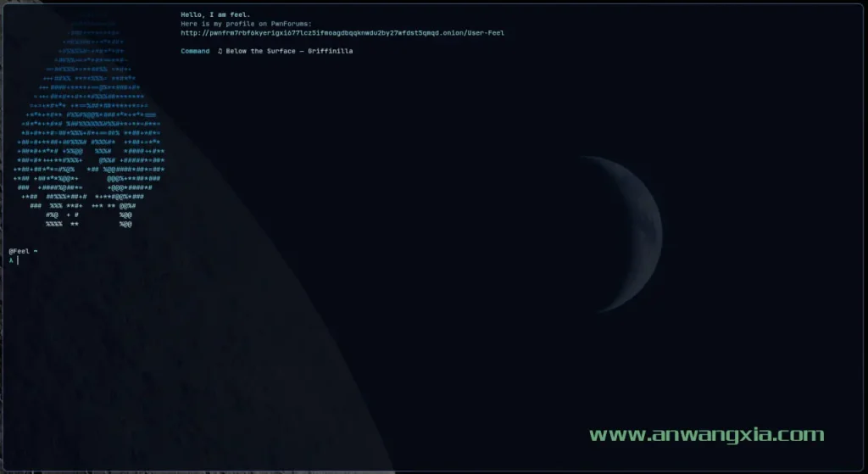The image size is (868, 474).
Task: Open the .onion User-Feel profile link
Action: [x=342, y=33]
